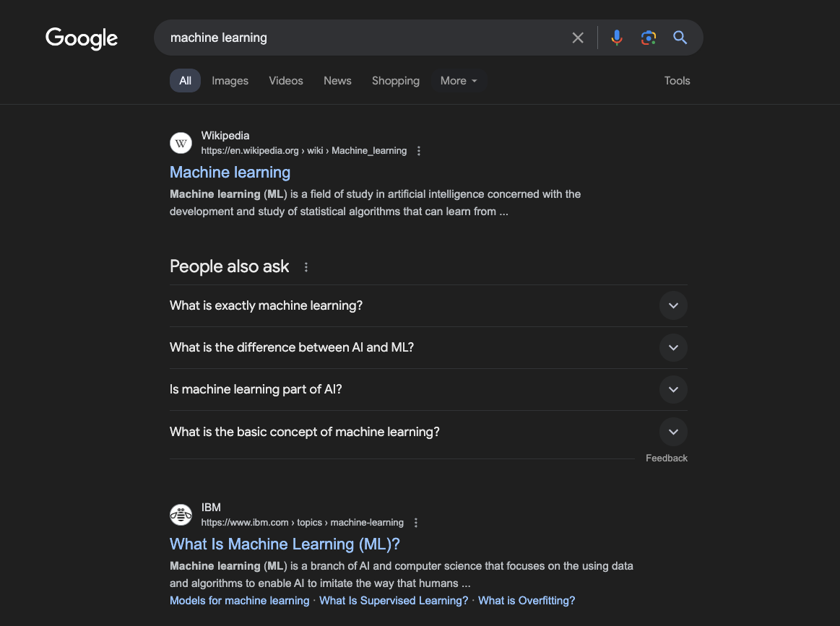Image resolution: width=840 pixels, height=626 pixels.
Task: Switch to the Images tab
Action: (x=230, y=81)
